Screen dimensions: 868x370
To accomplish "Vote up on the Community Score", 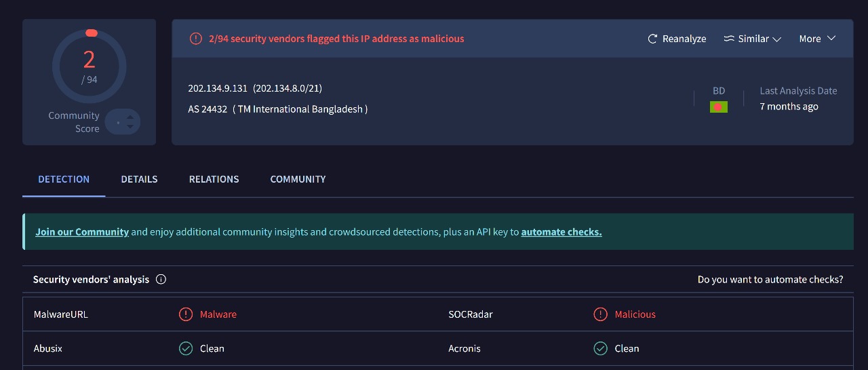I will (x=130, y=117).
